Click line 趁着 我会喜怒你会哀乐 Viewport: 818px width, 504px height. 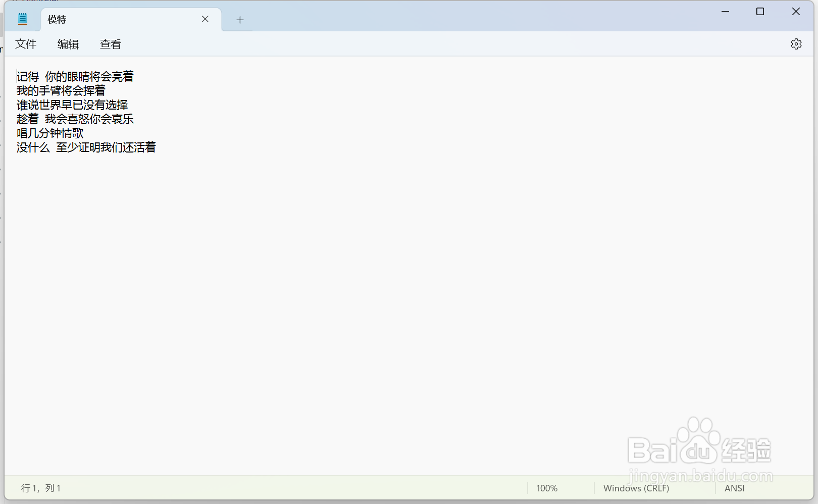click(x=75, y=119)
